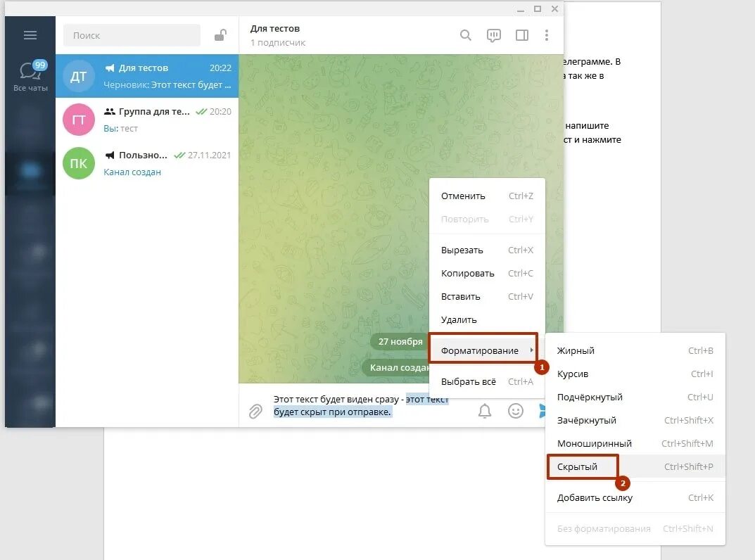This screenshot has width=755, height=560.
Task: Open channel comments/discussion icon
Action: tap(493, 35)
